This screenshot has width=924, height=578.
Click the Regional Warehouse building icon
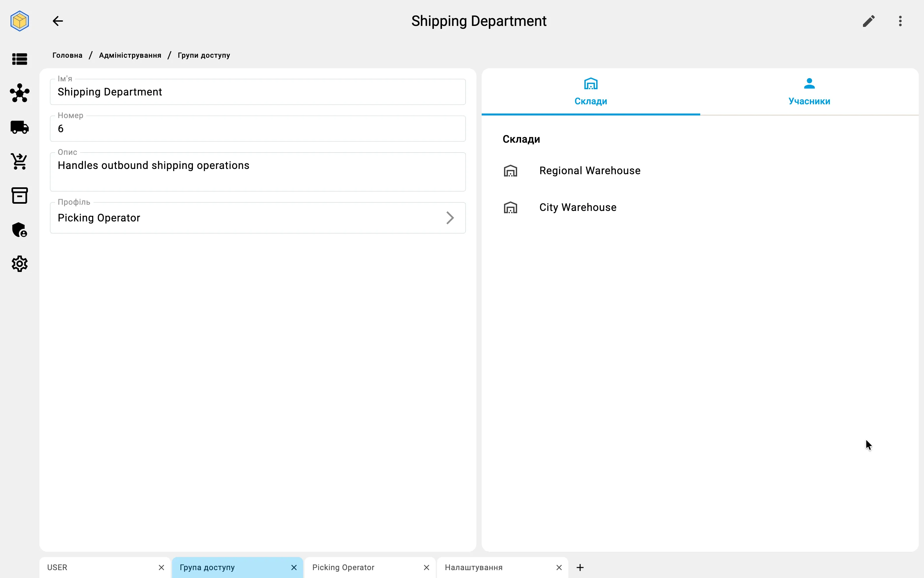[x=510, y=171]
